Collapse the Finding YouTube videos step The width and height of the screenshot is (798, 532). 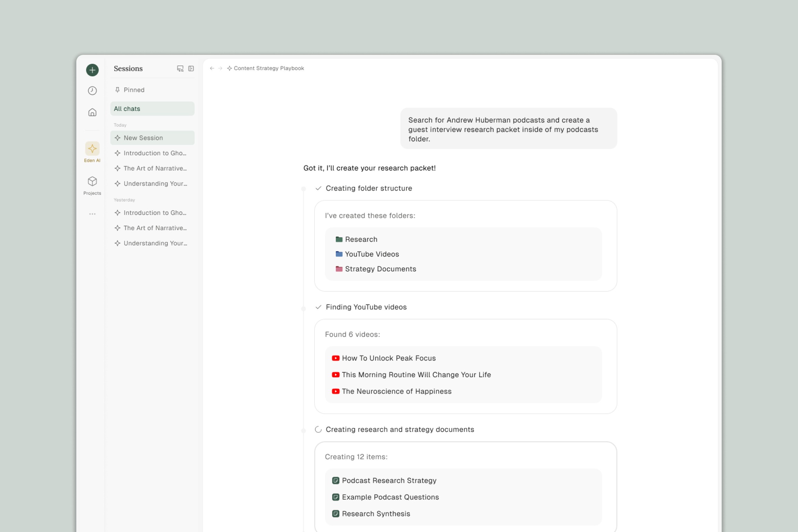point(366,307)
